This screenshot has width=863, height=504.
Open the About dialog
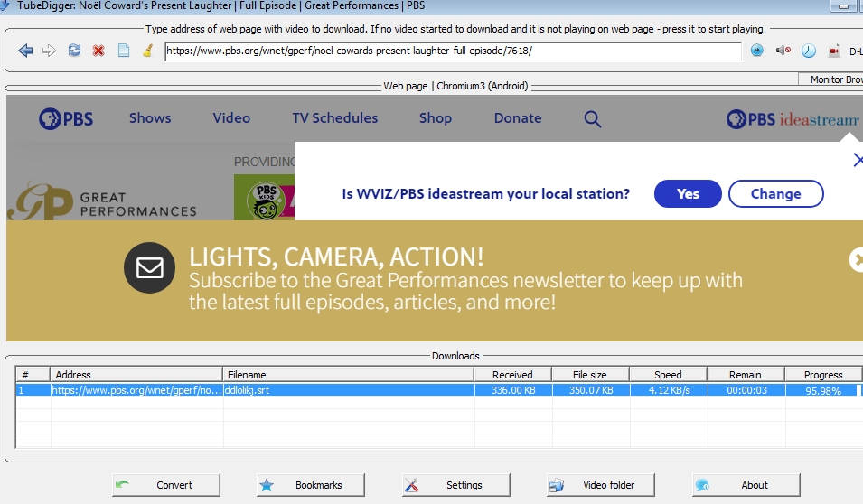(746, 485)
